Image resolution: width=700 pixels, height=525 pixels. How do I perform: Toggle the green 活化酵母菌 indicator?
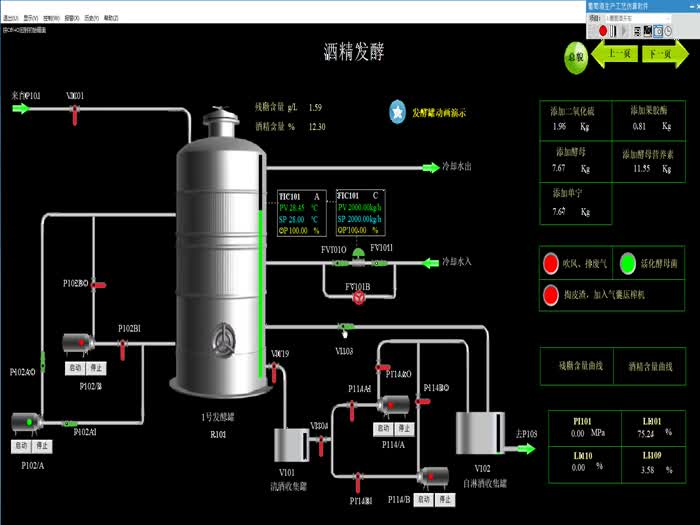(x=628, y=264)
